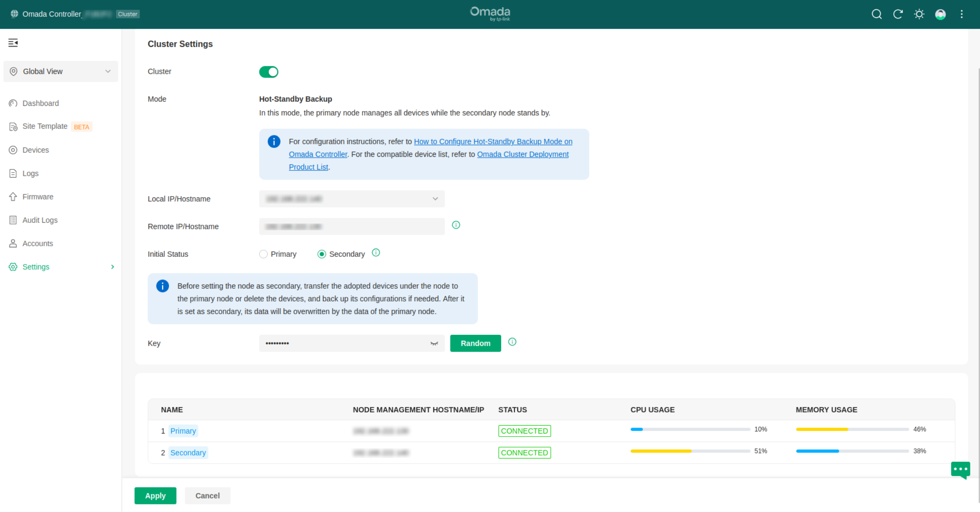Expand the Settings submenu chevron
The image size is (980, 512).
pyautogui.click(x=113, y=267)
